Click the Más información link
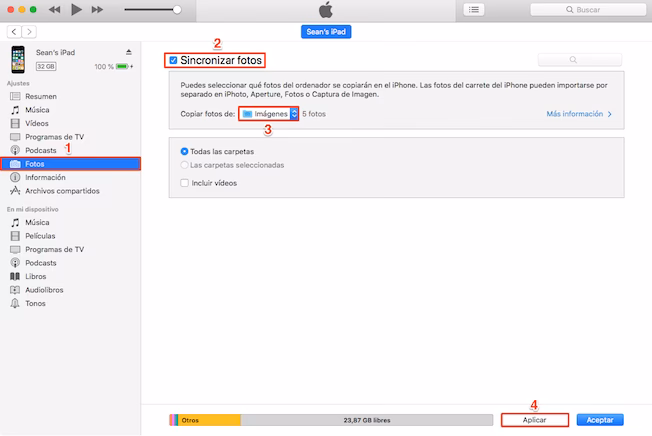 pyautogui.click(x=579, y=114)
